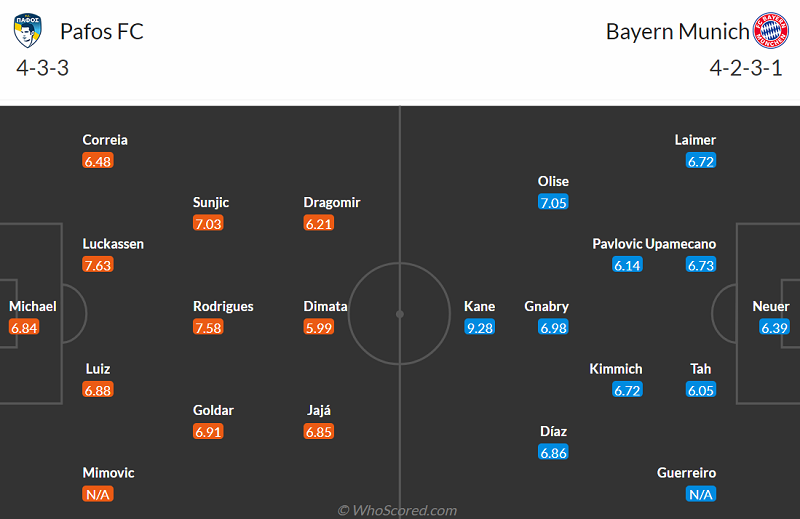Click the Pafos FC club crest
Image resolution: width=800 pixels, height=519 pixels.
pos(27,31)
